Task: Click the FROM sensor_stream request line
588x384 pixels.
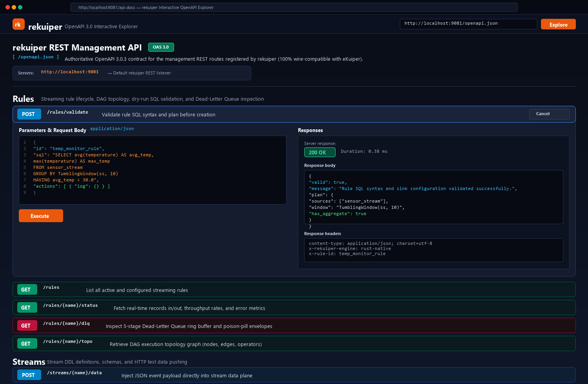Action: (58, 168)
